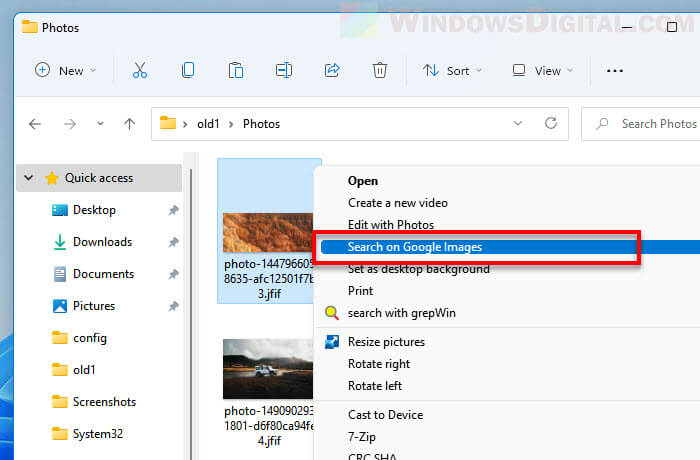
Task: Click the grepWin magnifier icon
Action: pyautogui.click(x=332, y=313)
